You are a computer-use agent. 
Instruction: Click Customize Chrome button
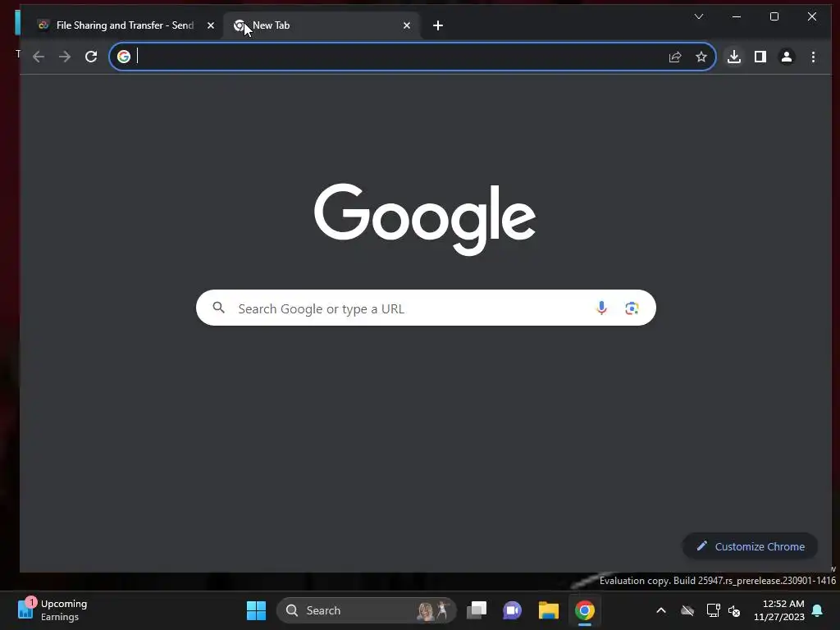[x=750, y=546]
